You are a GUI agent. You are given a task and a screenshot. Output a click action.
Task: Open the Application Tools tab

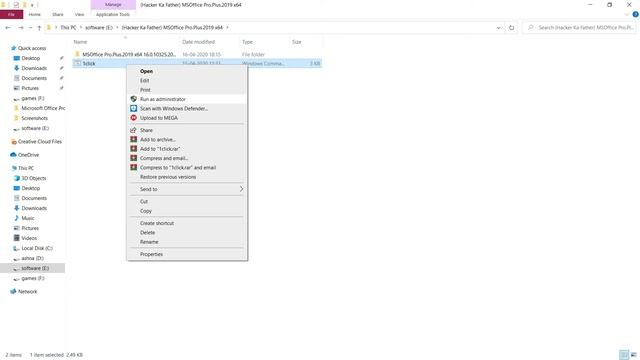[113, 14]
